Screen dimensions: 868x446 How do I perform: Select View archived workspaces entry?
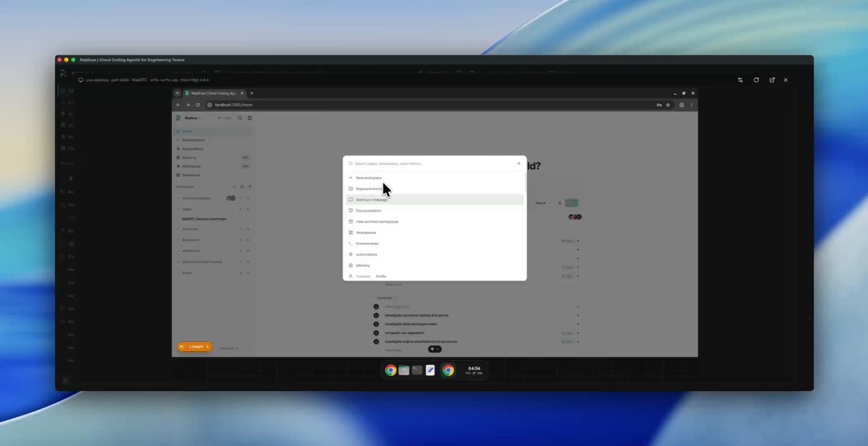434,221
